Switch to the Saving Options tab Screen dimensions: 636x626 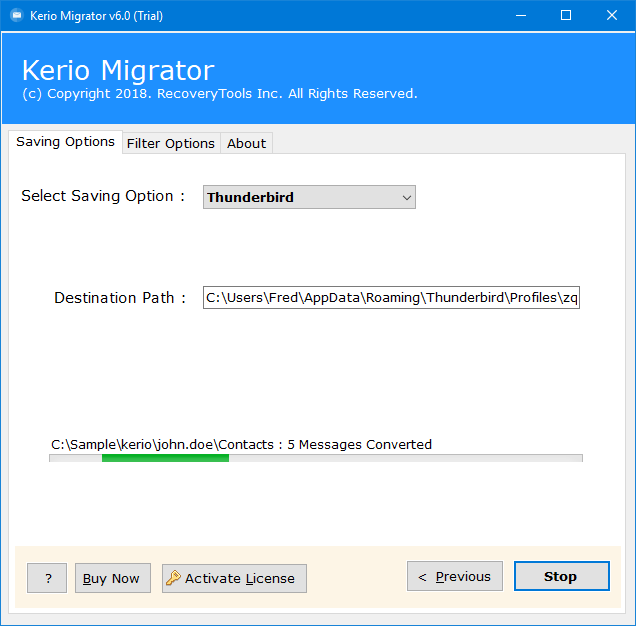(x=65, y=142)
